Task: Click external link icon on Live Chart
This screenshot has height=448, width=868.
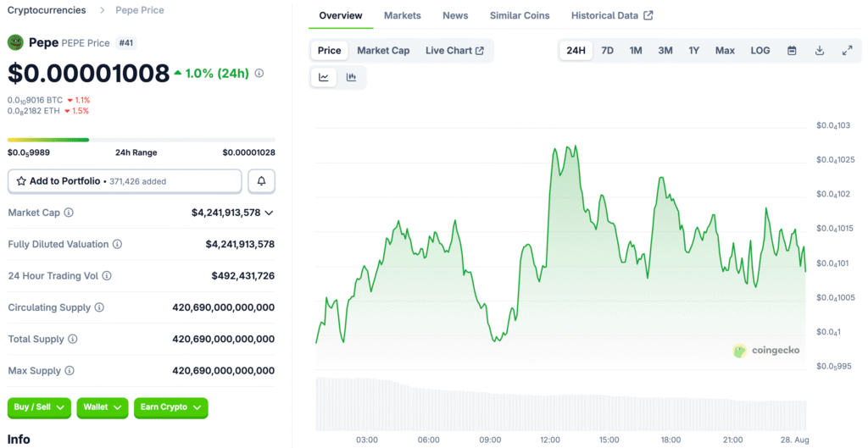Action: tap(480, 51)
